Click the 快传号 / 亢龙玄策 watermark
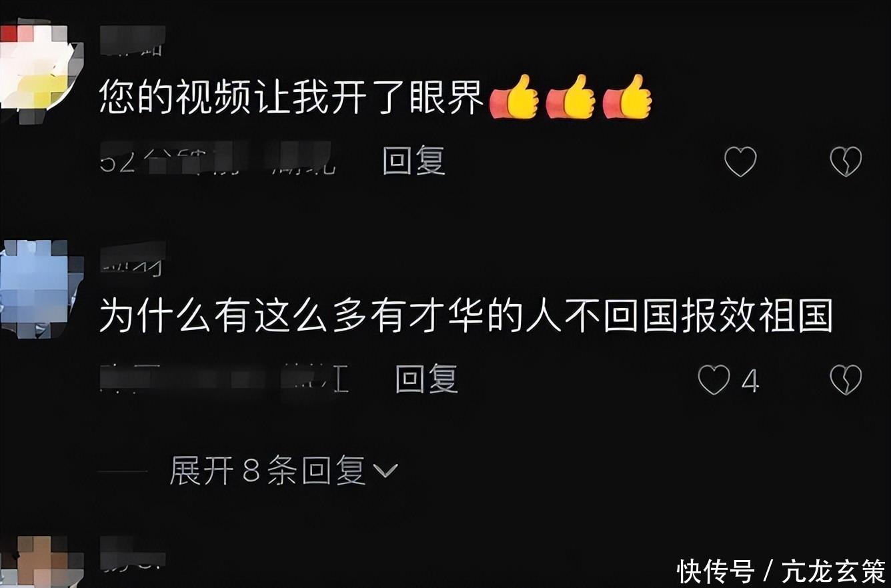 (782, 571)
